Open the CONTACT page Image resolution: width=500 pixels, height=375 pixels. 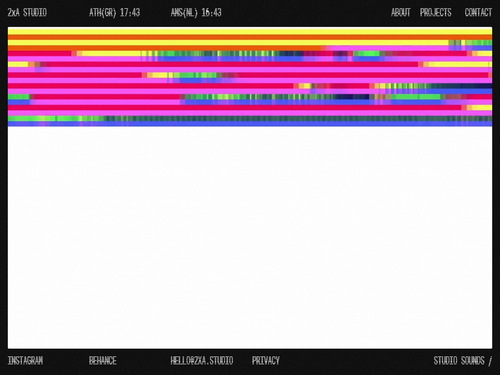pos(478,13)
